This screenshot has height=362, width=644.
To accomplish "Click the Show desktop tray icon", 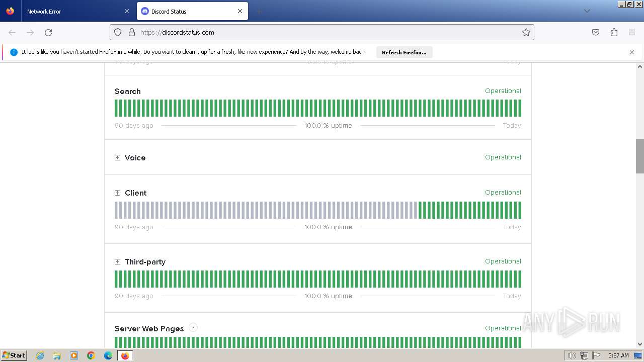I will point(638,355).
